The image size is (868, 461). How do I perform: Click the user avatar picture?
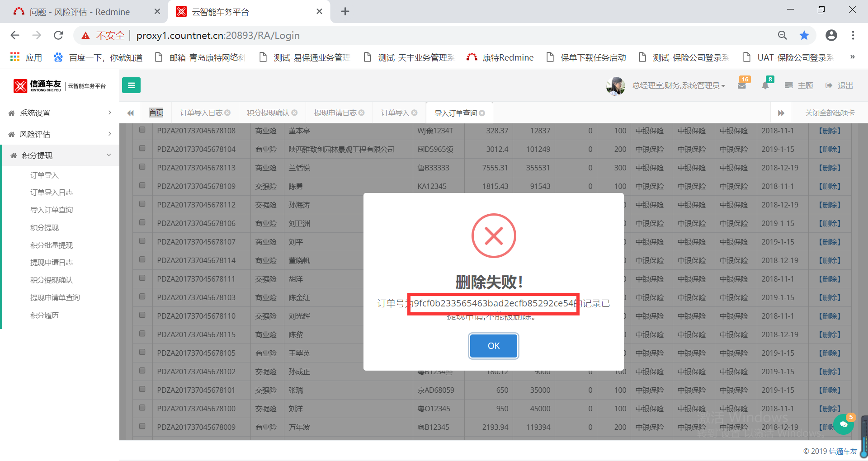point(615,85)
